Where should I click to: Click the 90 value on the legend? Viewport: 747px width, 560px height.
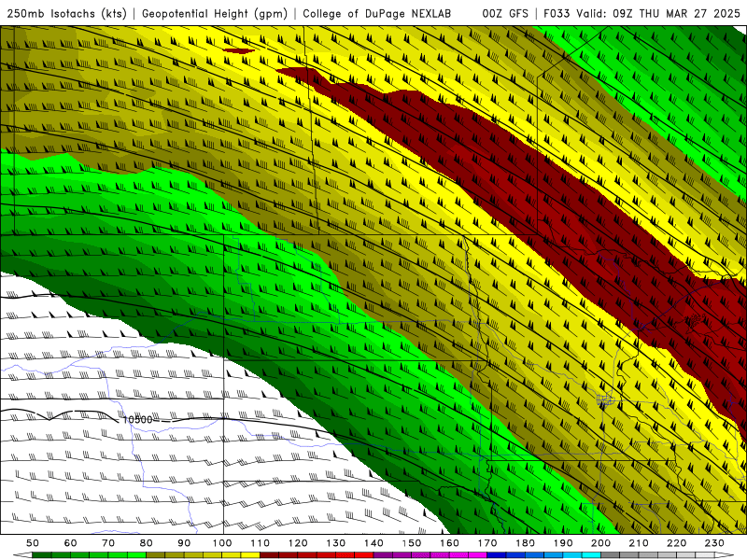click(x=184, y=543)
